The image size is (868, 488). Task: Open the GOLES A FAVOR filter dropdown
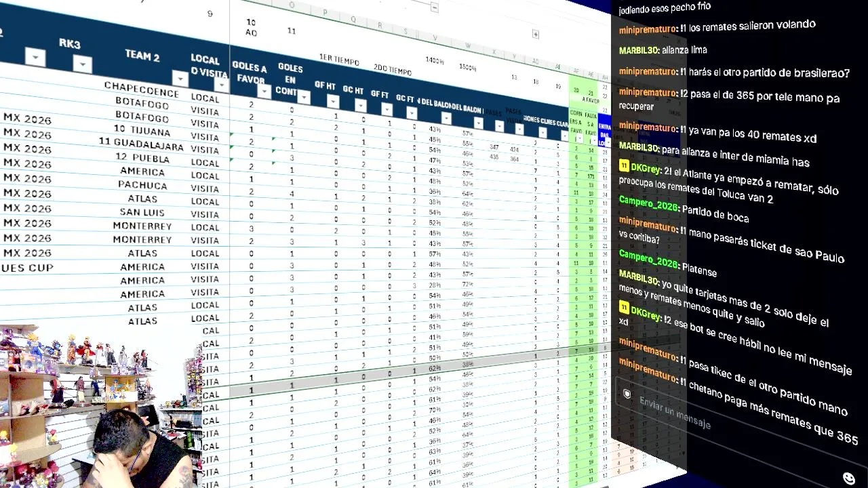point(264,91)
